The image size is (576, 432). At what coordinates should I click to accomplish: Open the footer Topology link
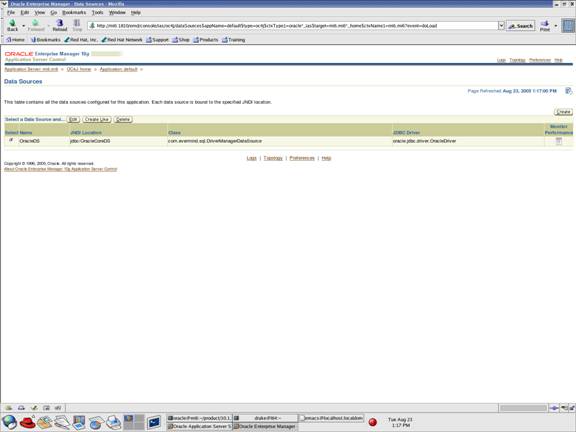click(273, 158)
